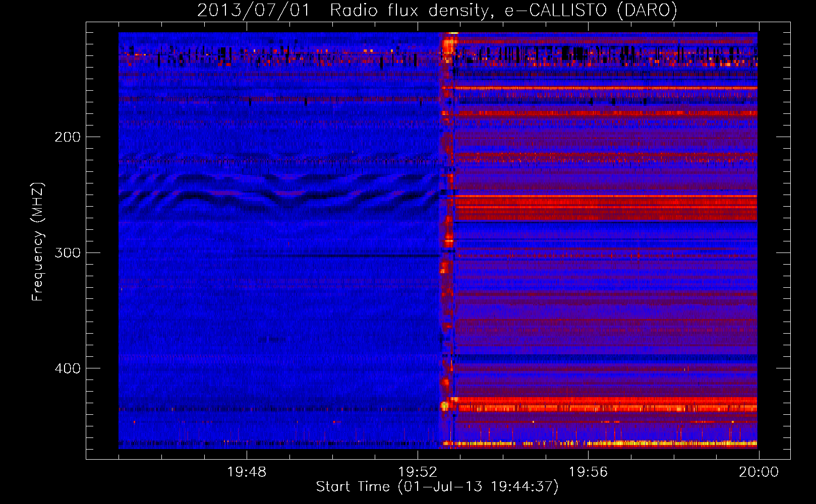
Task: Click the 'Start Time (01-Jul-13 19:44:37)' label
Action: [x=437, y=487]
